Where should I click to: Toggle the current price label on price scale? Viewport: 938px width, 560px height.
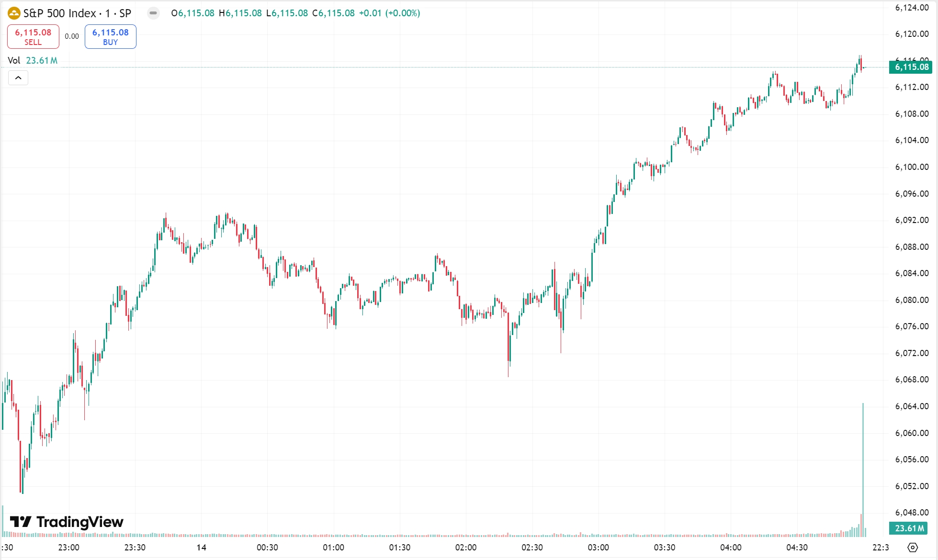pyautogui.click(x=911, y=67)
